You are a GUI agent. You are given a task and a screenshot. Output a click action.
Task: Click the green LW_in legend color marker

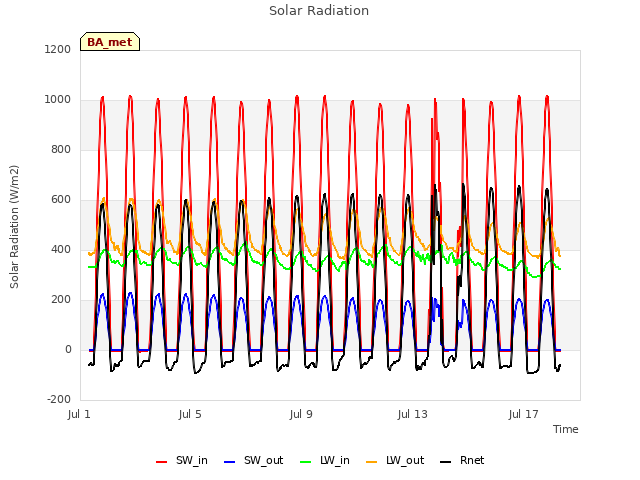click(306, 462)
